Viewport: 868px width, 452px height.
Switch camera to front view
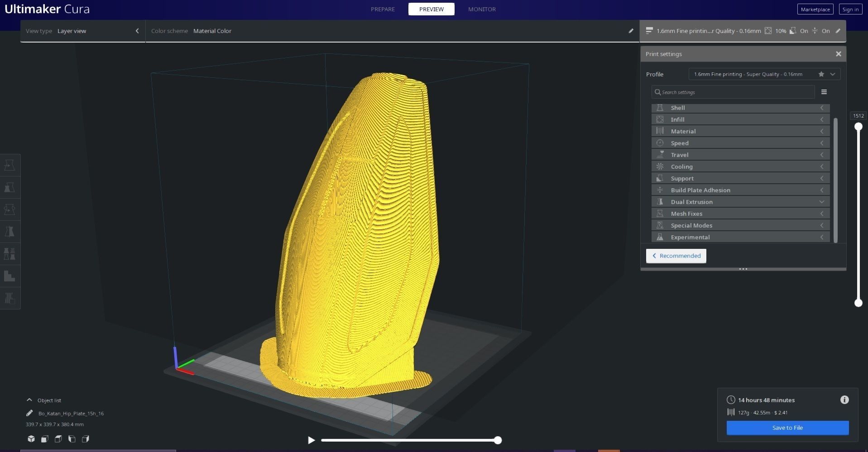coord(45,439)
